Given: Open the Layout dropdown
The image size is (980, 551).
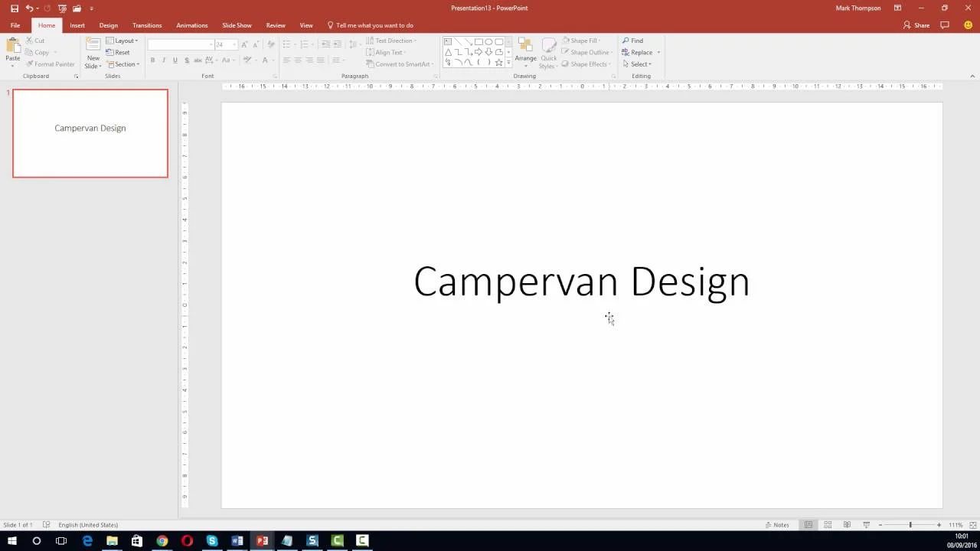Looking at the screenshot, I should coord(122,41).
